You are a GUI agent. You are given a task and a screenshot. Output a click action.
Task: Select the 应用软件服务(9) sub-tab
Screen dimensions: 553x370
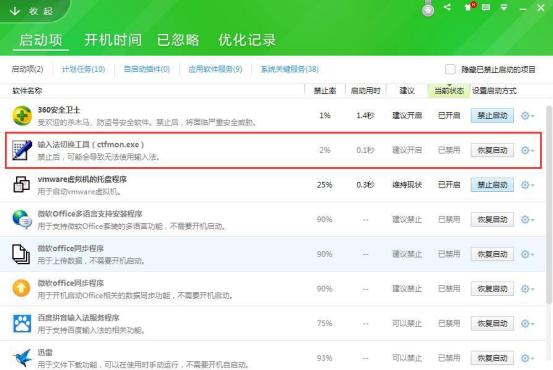click(x=215, y=69)
